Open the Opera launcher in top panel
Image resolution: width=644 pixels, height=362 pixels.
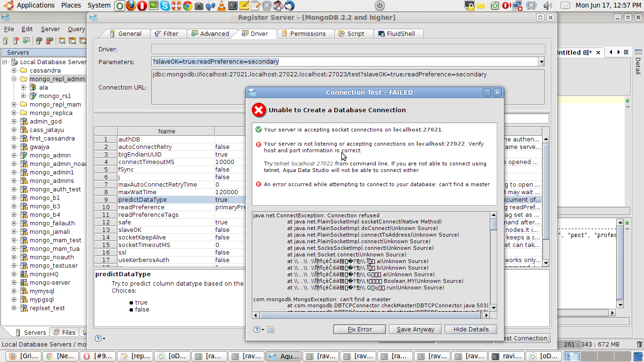142,6
